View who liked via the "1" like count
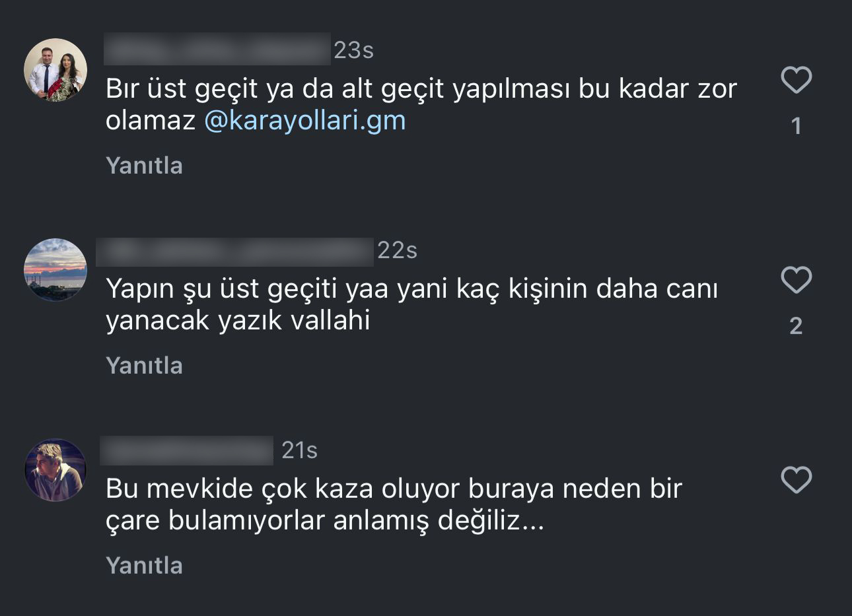The image size is (852, 616). tap(797, 126)
